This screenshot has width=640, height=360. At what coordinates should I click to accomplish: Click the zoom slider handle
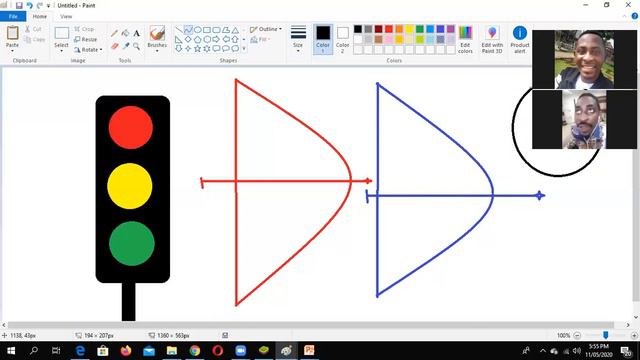pos(606,335)
